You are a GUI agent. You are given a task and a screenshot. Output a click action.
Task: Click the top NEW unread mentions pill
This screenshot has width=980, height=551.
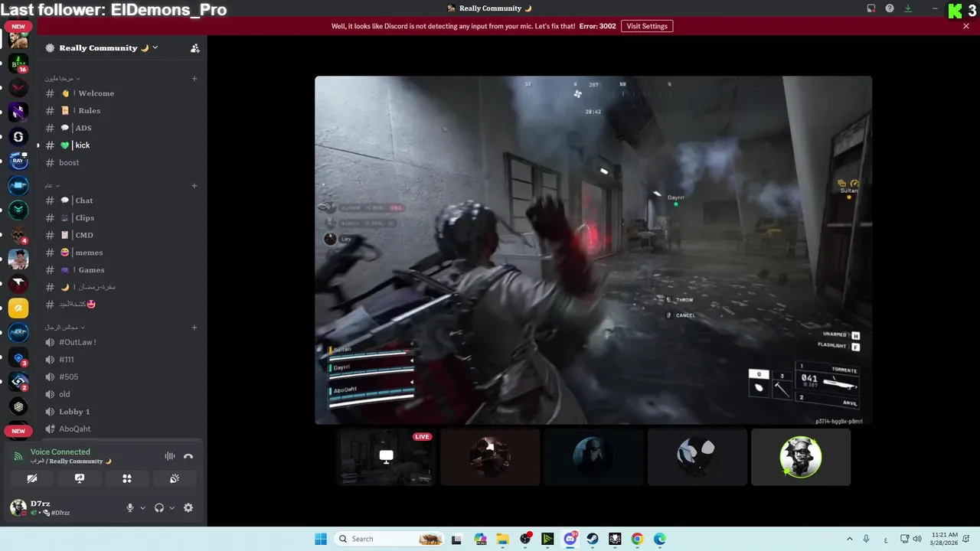pyautogui.click(x=18, y=26)
